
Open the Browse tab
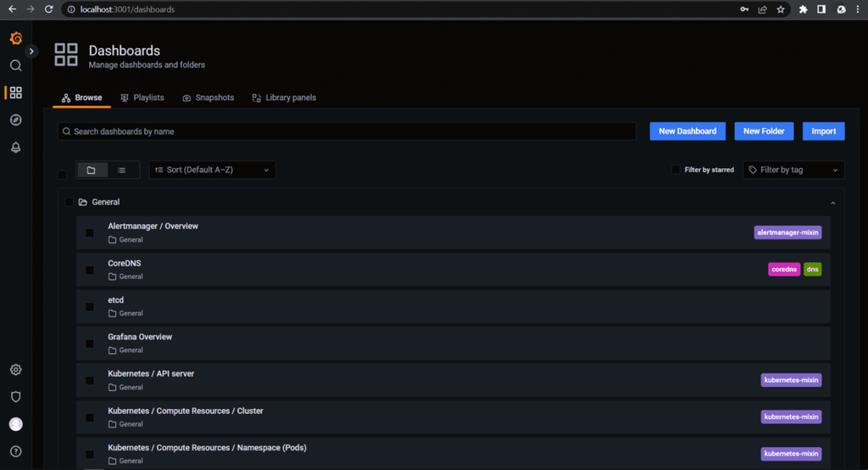82,98
